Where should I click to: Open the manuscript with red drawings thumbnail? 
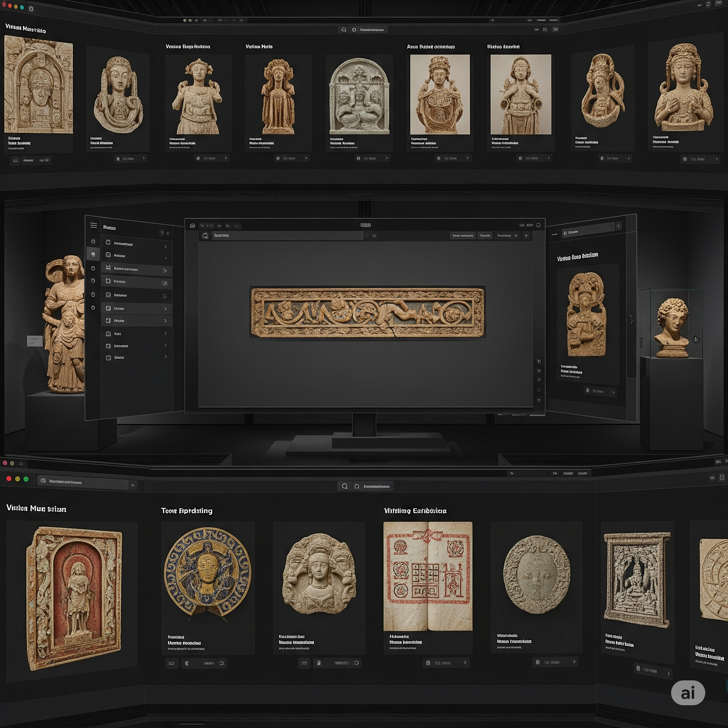428,576
